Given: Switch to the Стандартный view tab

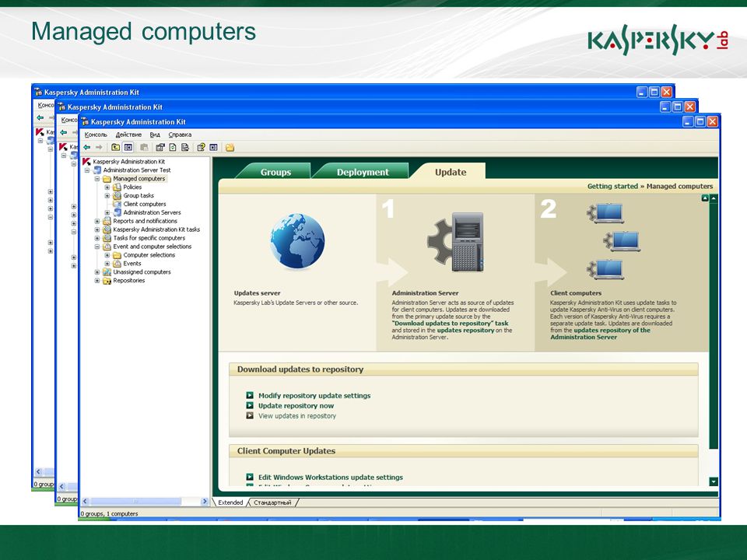Looking at the screenshot, I should pos(272,502).
